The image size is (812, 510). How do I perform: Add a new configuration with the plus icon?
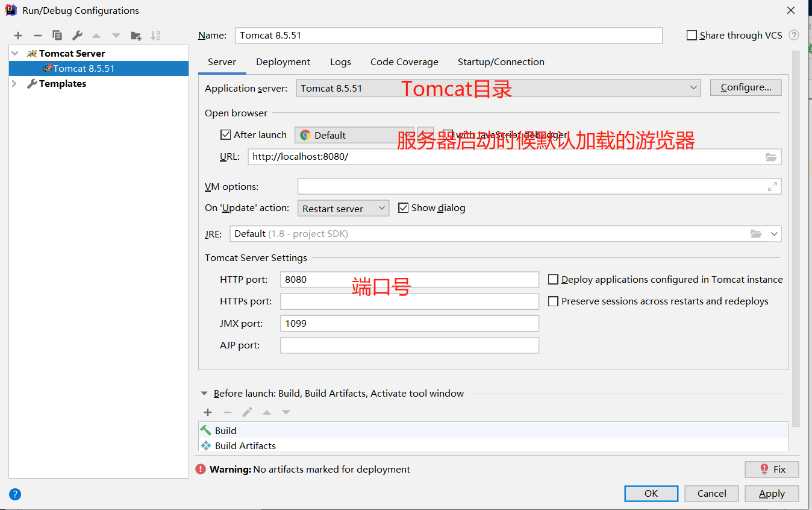[x=18, y=36]
